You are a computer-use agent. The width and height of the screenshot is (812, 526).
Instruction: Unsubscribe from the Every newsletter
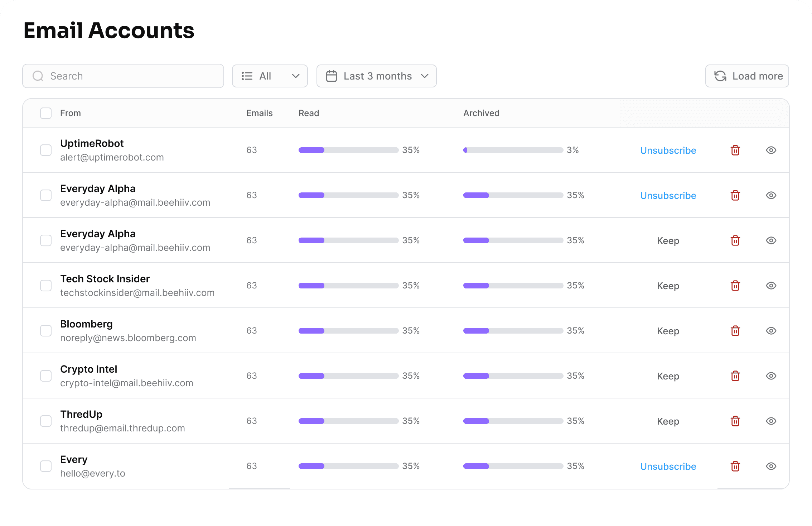(x=668, y=466)
